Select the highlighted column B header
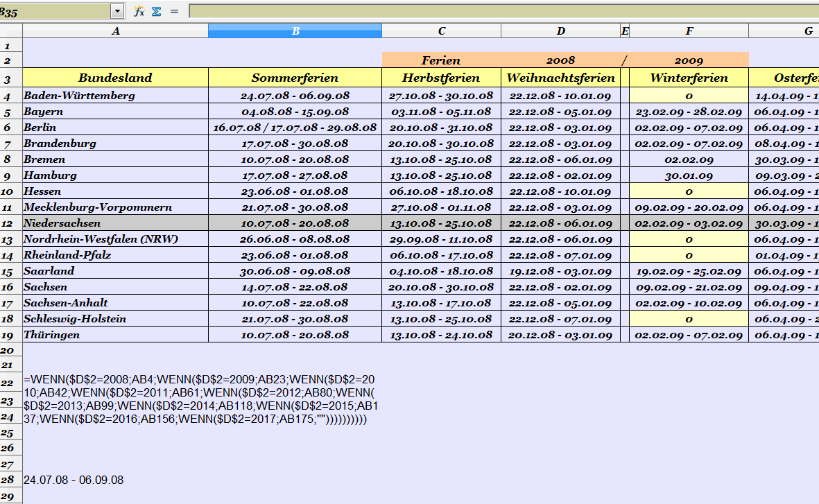This screenshot has width=819, height=504. pos(295,31)
